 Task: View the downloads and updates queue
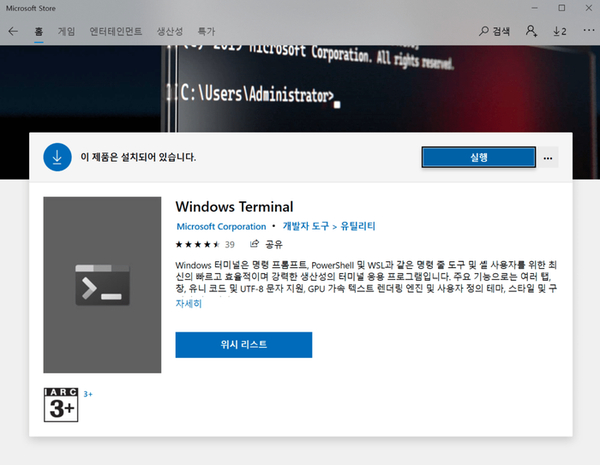559,31
